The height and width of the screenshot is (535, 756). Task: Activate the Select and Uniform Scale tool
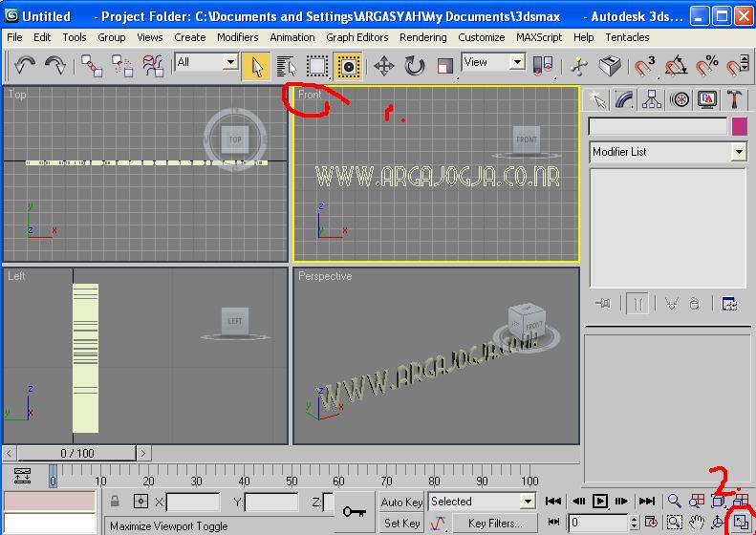tap(445, 66)
